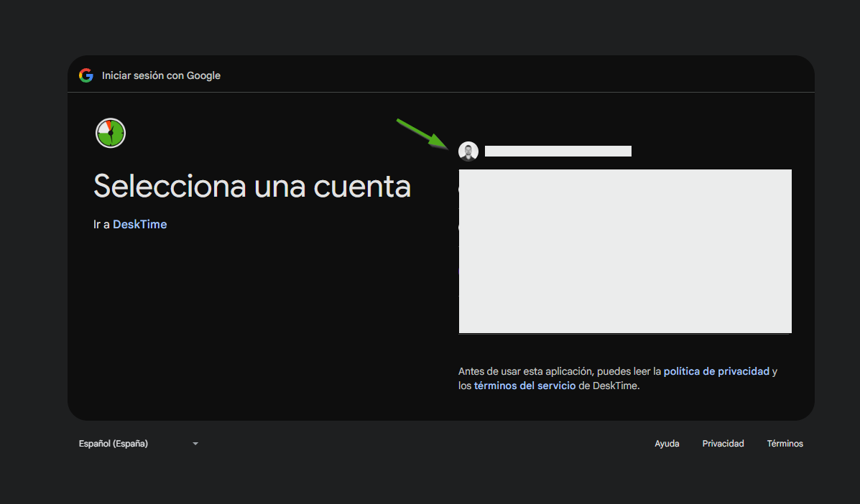Open the Español (España) language dropdown
The height and width of the screenshot is (504, 860).
click(x=114, y=444)
